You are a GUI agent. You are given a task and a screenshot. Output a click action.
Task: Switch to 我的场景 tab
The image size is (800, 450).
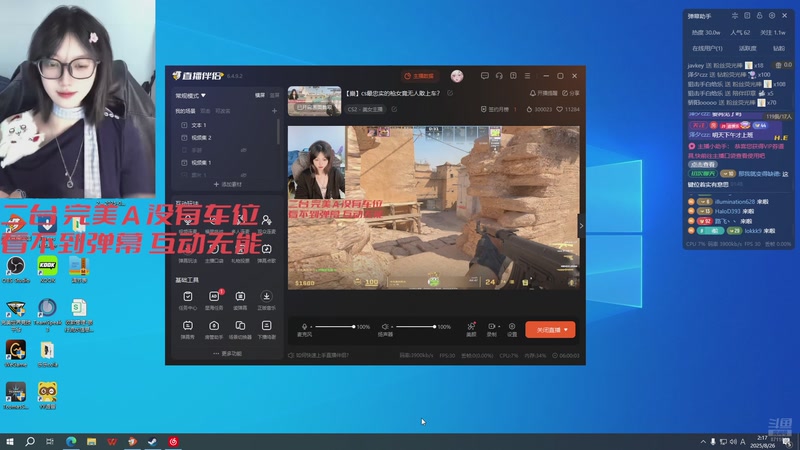185,111
